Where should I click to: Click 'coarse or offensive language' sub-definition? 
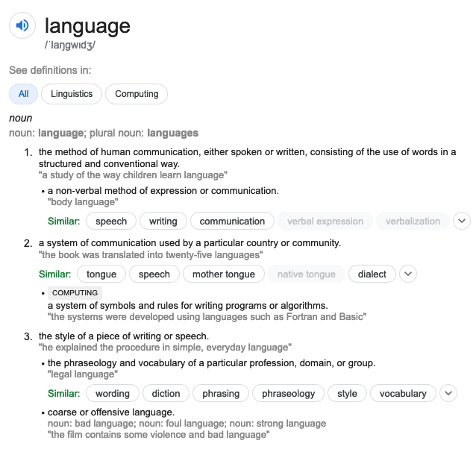(111, 412)
